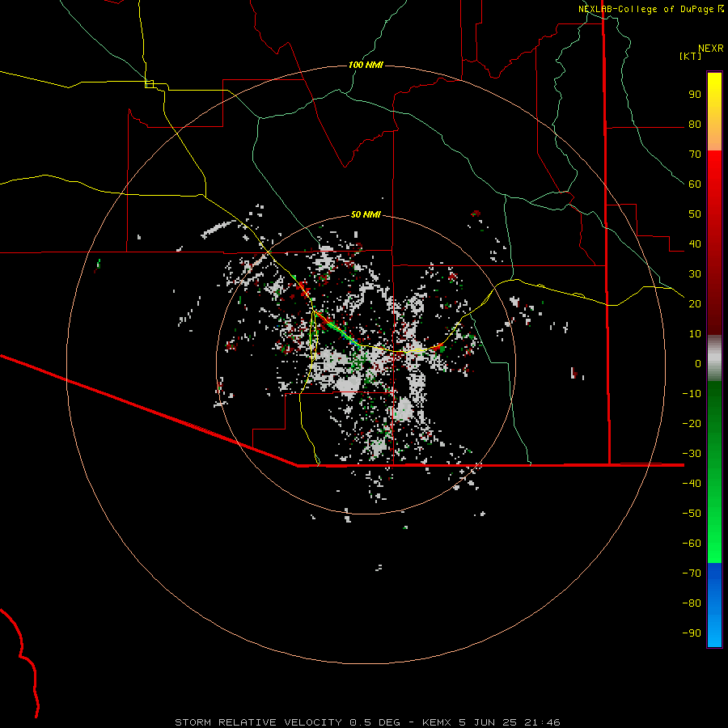Click the STORM RELATIVE VELOCITY caption text
The width and height of the screenshot is (728, 728).
[x=259, y=722]
